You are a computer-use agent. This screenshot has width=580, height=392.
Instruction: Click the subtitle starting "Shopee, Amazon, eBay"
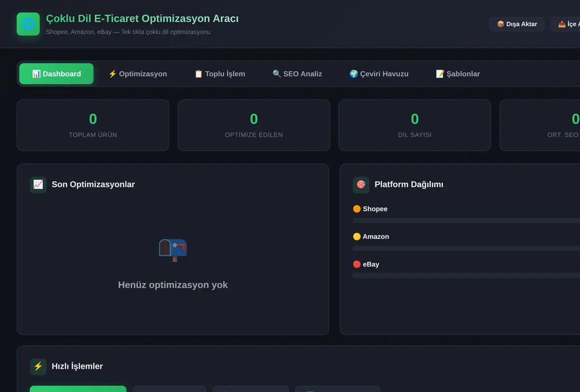(x=128, y=32)
